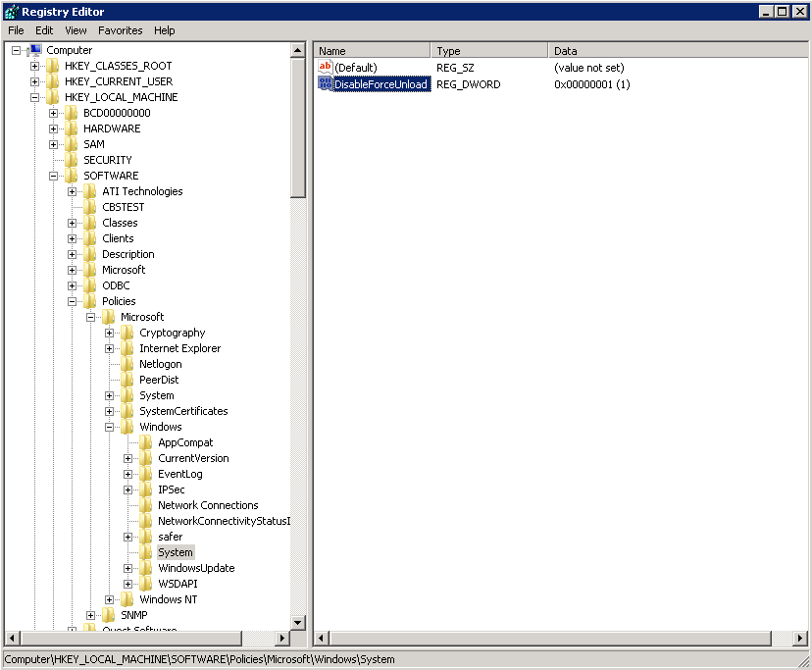Expand the Windows NT key
This screenshot has height=670, width=812.
pyautogui.click(x=109, y=600)
